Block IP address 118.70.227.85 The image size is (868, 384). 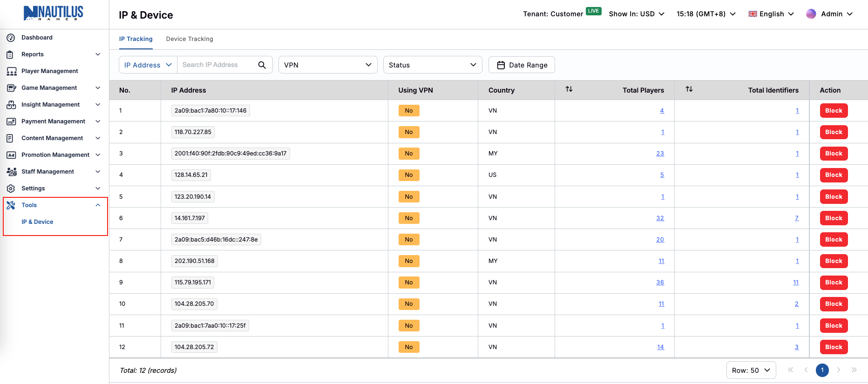pyautogui.click(x=834, y=132)
